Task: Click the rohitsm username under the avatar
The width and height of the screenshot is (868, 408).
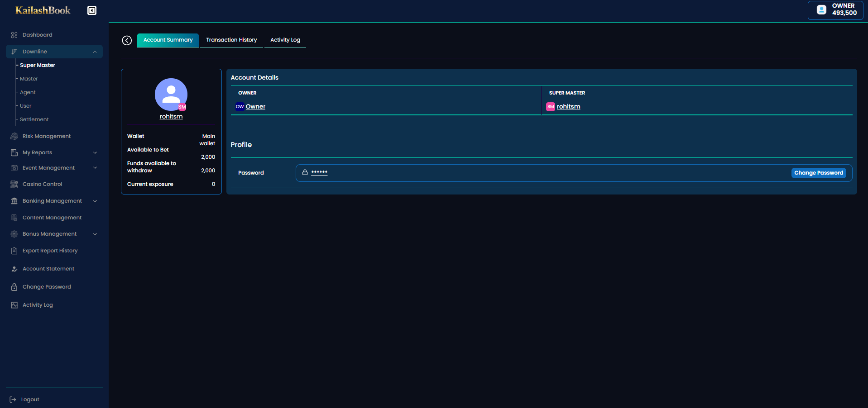Action: [171, 117]
